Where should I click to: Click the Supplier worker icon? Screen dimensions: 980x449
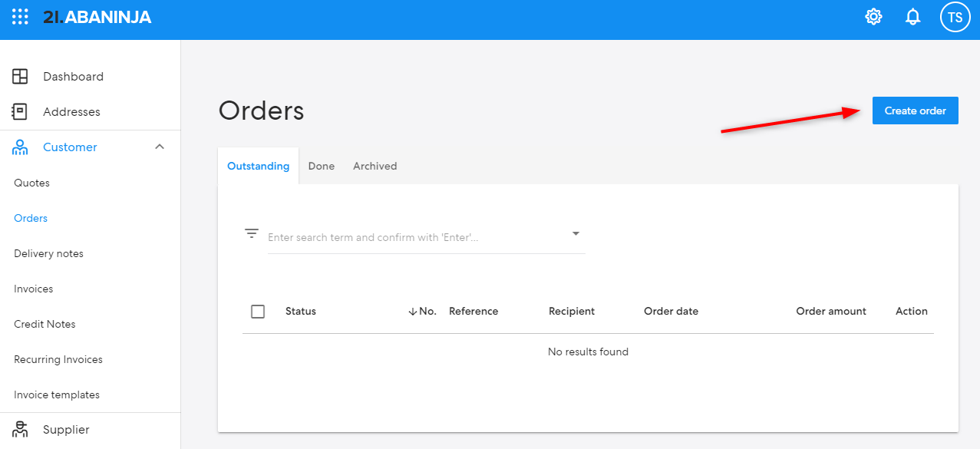coord(20,430)
